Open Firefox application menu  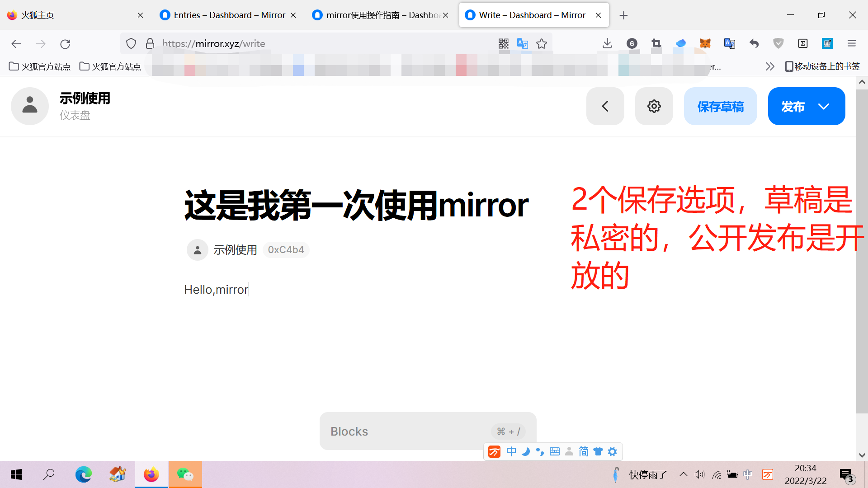point(852,43)
